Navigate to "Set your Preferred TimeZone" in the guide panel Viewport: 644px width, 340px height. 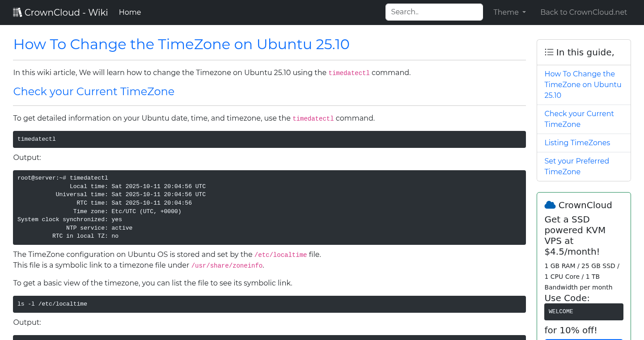pos(576,166)
